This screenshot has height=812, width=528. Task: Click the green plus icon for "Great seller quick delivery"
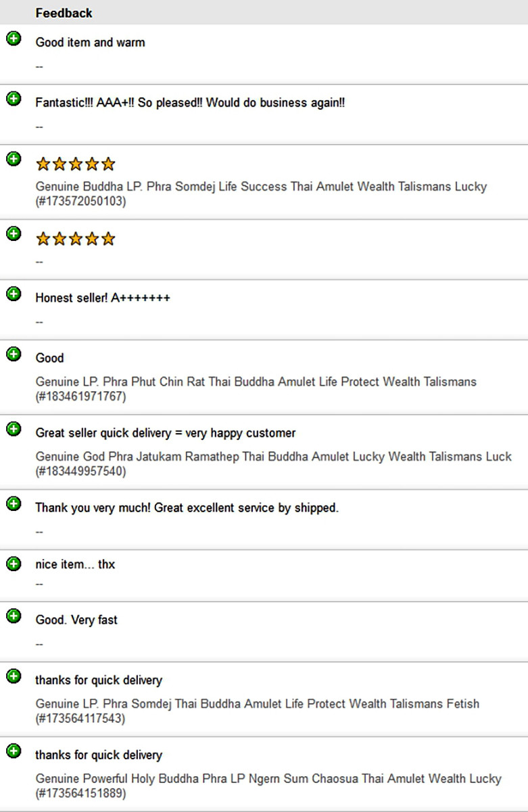[x=14, y=429]
